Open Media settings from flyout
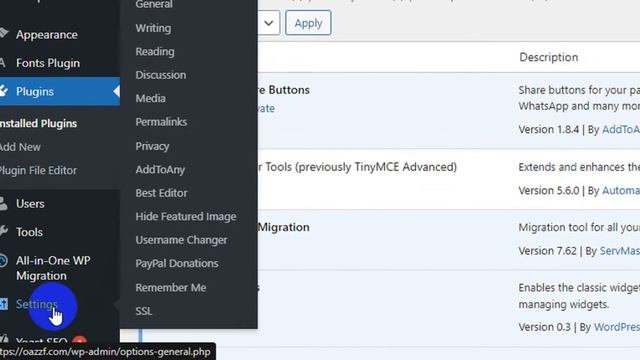Screen dimensions: 640x360 tap(150, 98)
